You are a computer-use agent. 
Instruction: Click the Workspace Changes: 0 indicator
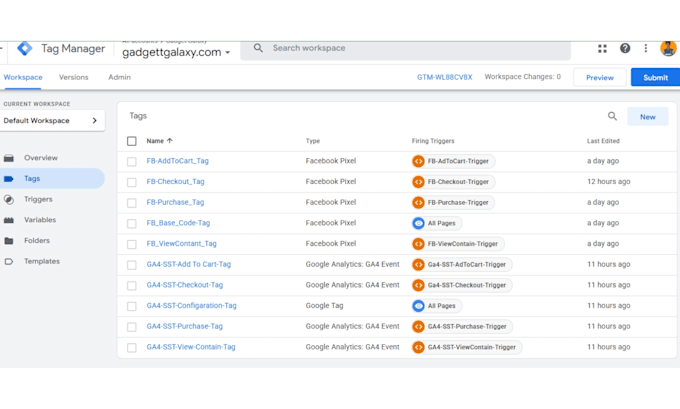tap(523, 77)
